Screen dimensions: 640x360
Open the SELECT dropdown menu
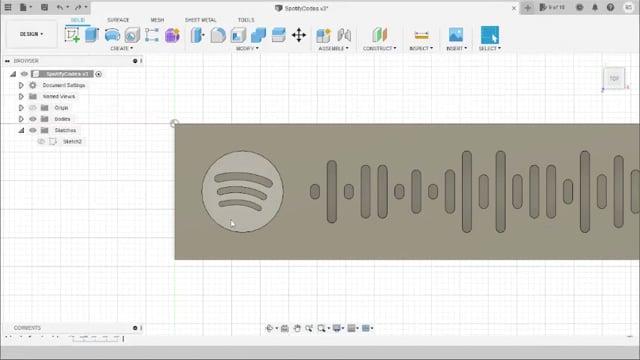[490, 49]
